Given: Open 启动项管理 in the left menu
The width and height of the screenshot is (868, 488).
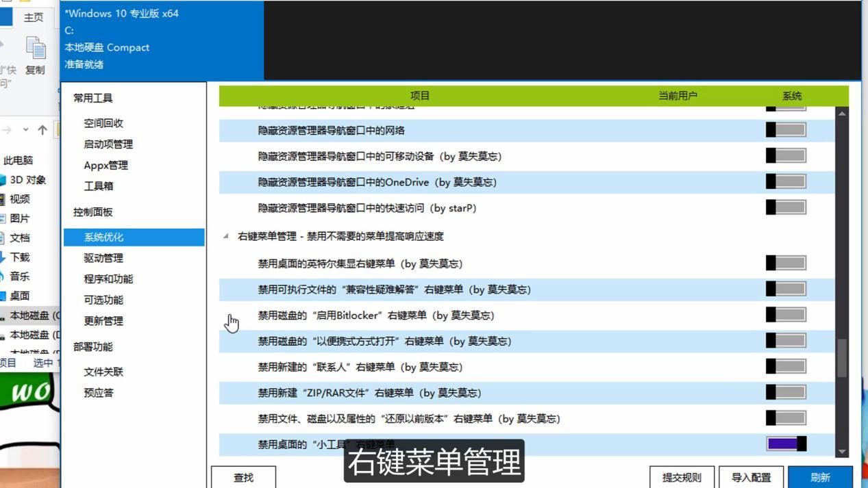Looking at the screenshot, I should pyautogui.click(x=108, y=144).
